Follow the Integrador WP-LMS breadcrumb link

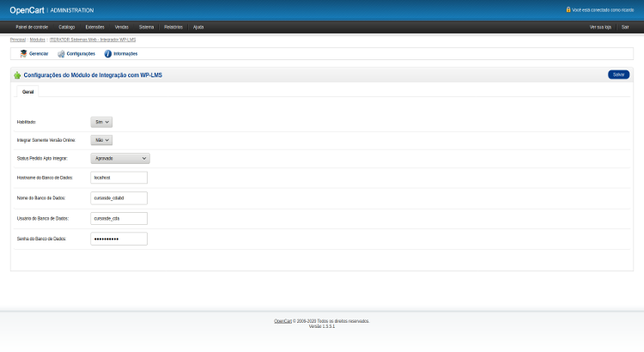click(x=93, y=39)
